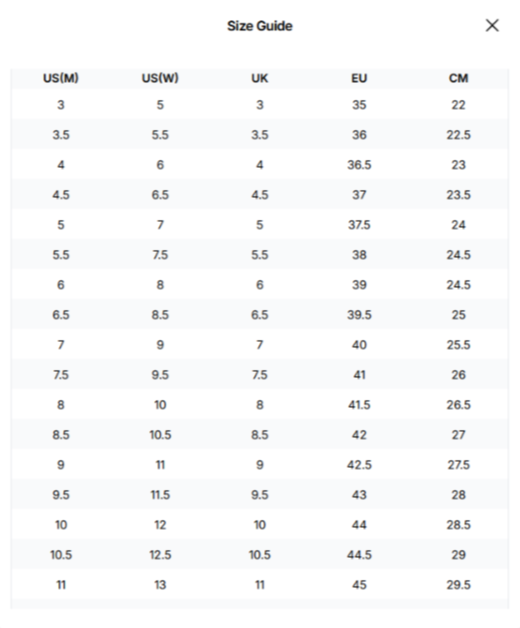Select US(W) size 10.5 cell

(x=160, y=435)
